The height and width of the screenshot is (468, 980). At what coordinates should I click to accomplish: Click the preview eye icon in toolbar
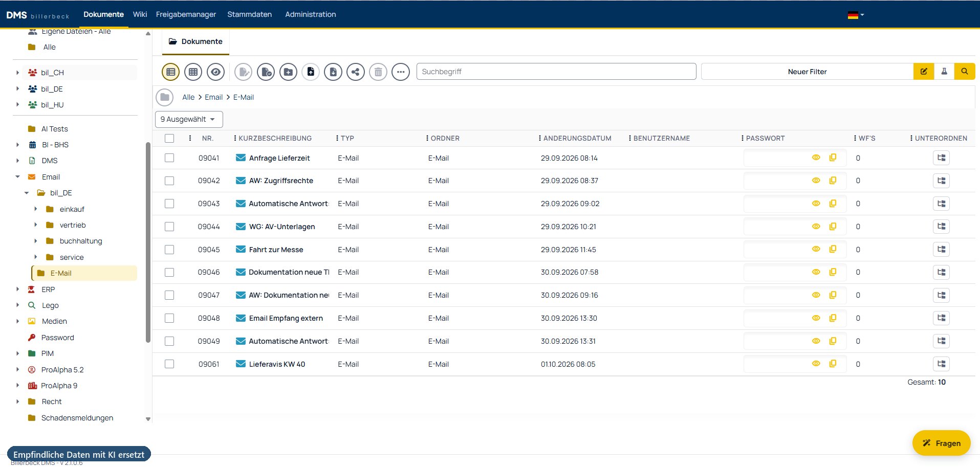215,72
